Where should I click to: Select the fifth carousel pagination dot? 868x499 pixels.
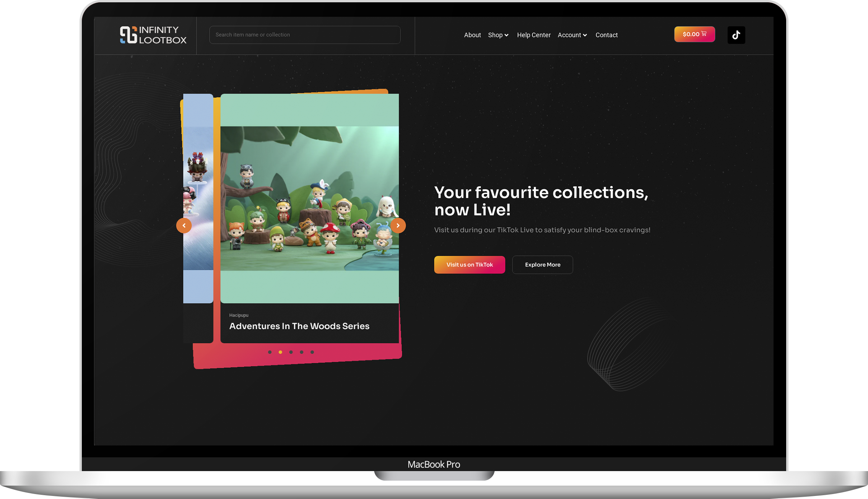[312, 352]
